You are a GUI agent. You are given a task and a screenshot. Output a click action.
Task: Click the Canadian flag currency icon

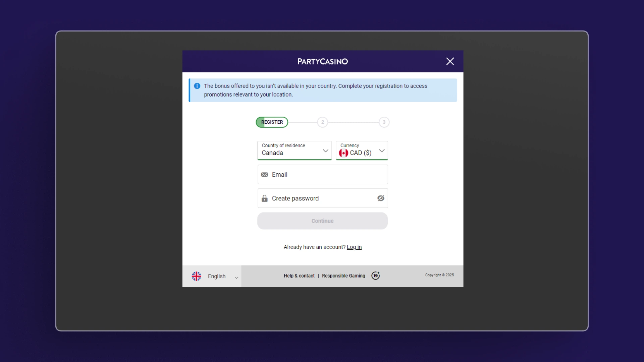click(x=343, y=153)
